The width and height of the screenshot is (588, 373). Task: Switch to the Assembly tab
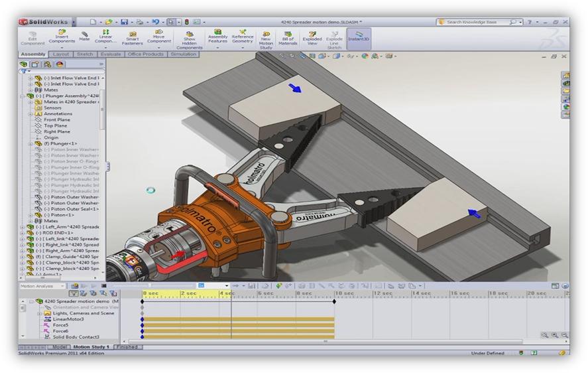[33, 54]
